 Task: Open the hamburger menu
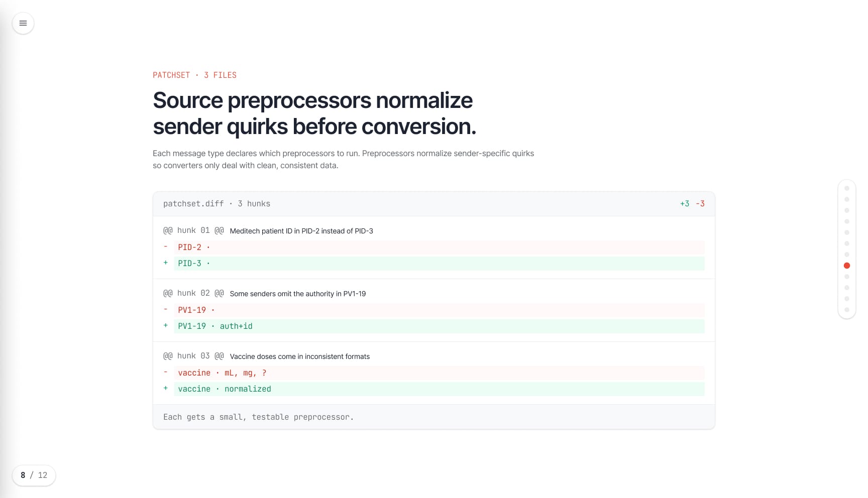[23, 23]
